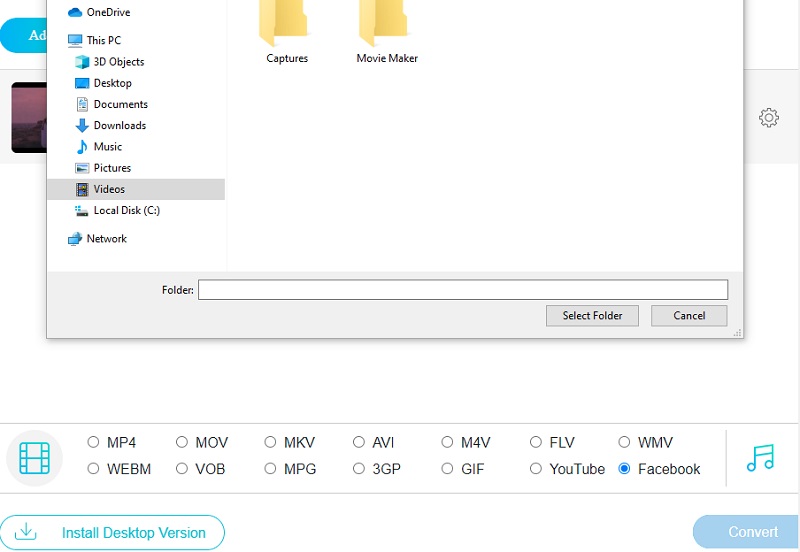Click the video thumbnail preview

(28, 118)
